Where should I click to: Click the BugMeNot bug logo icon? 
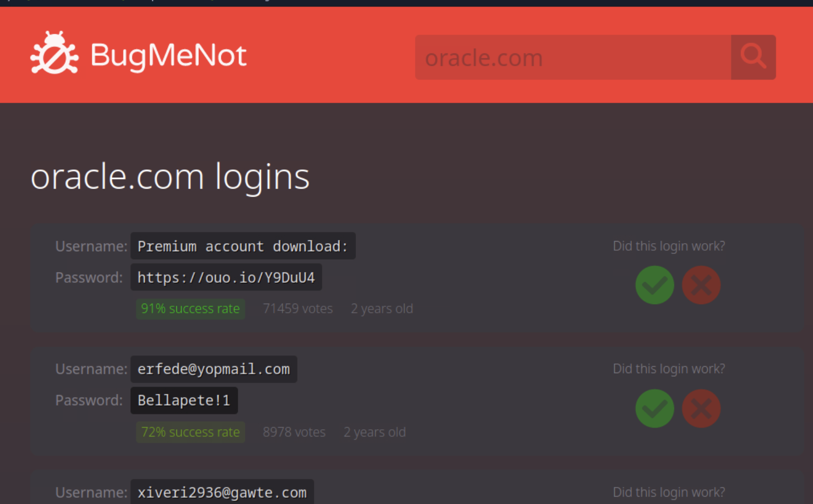pos(54,53)
